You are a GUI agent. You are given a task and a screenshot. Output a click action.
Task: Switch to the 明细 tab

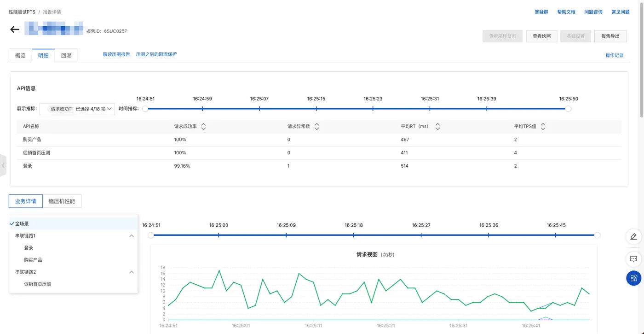click(43, 55)
